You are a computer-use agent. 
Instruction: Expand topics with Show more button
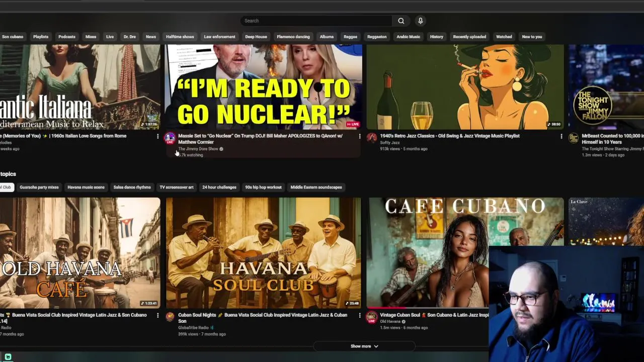[364, 346]
